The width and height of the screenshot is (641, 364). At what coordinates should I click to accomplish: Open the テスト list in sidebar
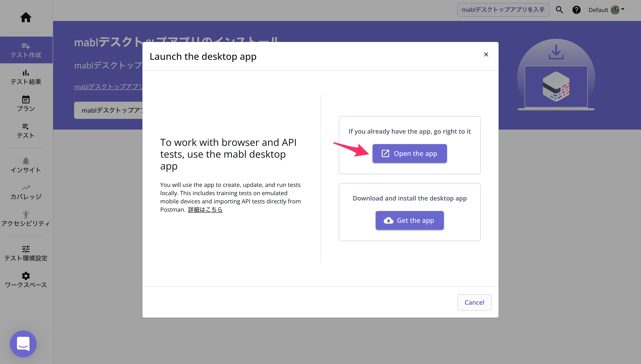[x=26, y=131]
